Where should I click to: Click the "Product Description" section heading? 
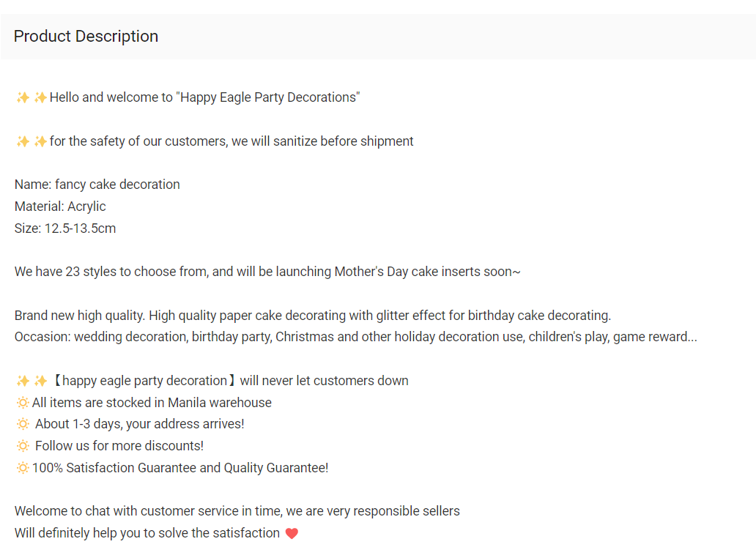pyautogui.click(x=86, y=37)
